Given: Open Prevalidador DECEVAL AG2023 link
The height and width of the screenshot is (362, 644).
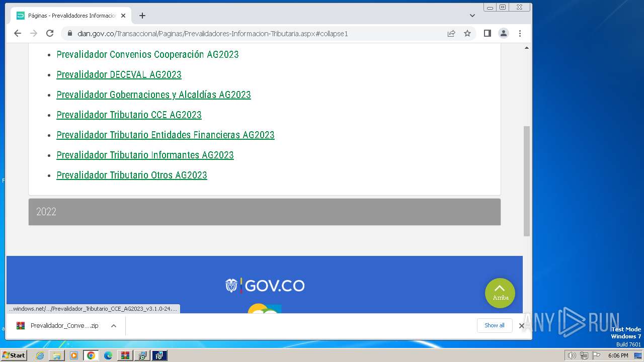Looking at the screenshot, I should coord(119,74).
